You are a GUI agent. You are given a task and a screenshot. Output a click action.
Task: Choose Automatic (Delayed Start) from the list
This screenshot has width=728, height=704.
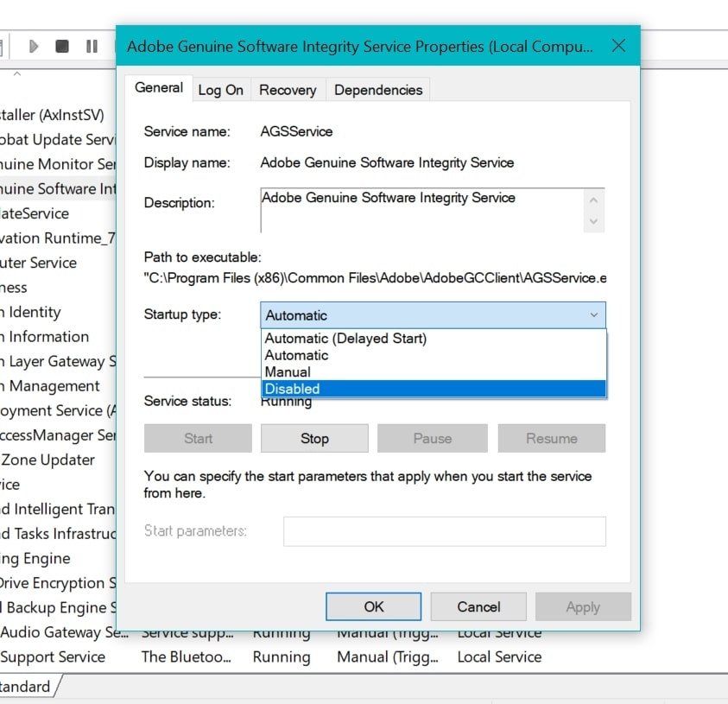(434, 339)
